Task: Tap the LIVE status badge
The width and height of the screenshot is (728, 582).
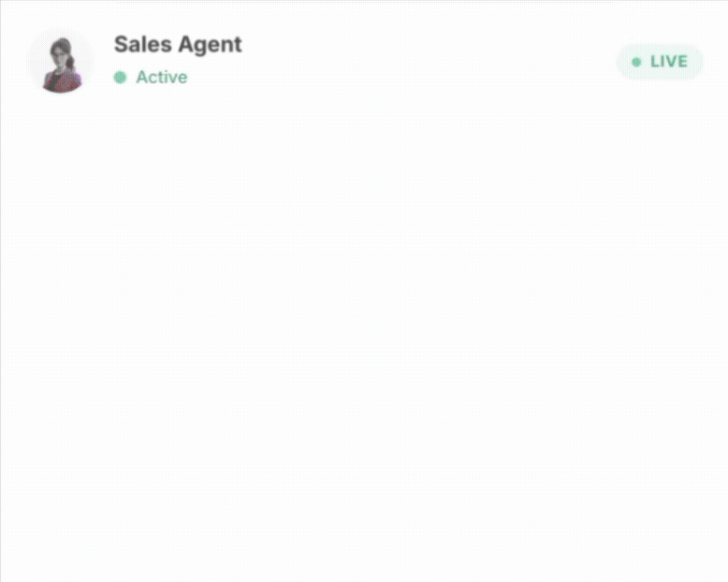Action: [x=660, y=62]
